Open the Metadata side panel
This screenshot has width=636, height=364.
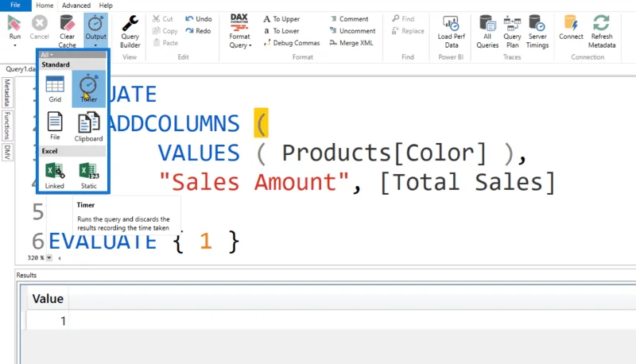click(x=7, y=92)
